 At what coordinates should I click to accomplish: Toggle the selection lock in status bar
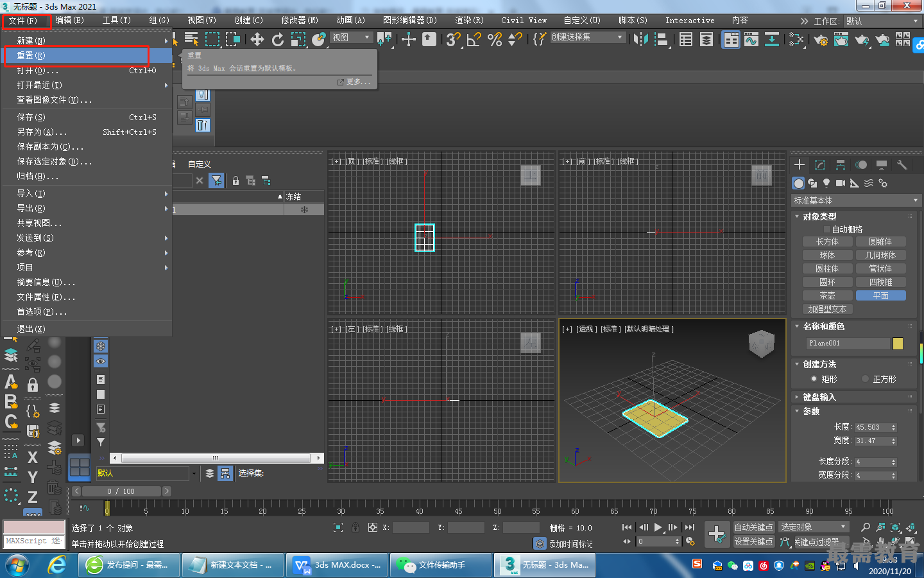tap(355, 527)
